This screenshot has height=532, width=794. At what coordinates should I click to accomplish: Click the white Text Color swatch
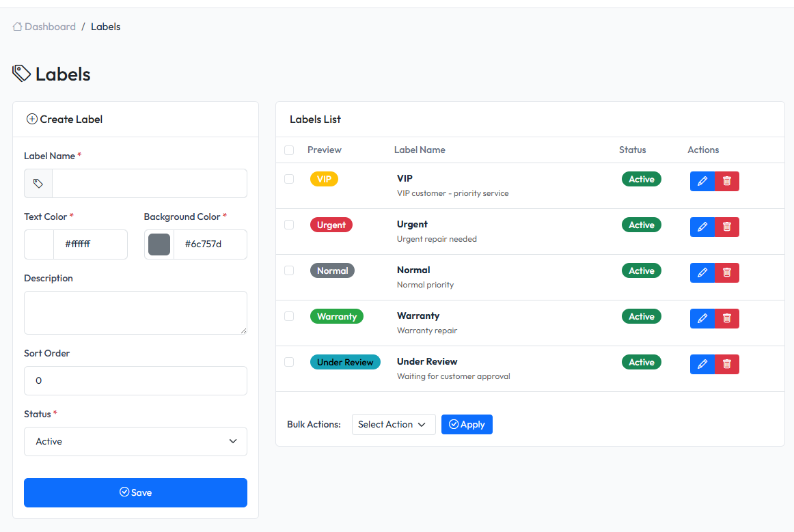click(39, 244)
